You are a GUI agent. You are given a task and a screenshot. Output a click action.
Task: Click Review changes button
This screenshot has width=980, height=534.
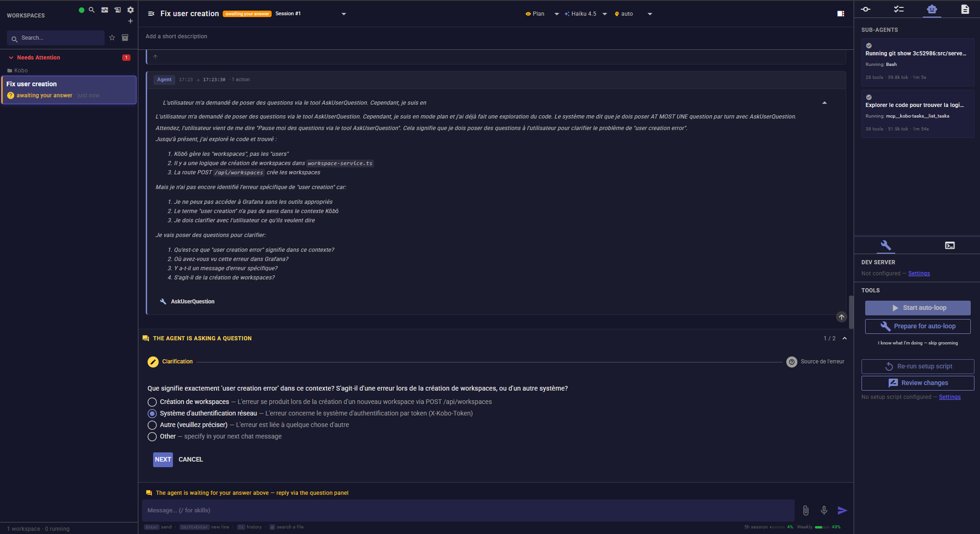coord(918,383)
